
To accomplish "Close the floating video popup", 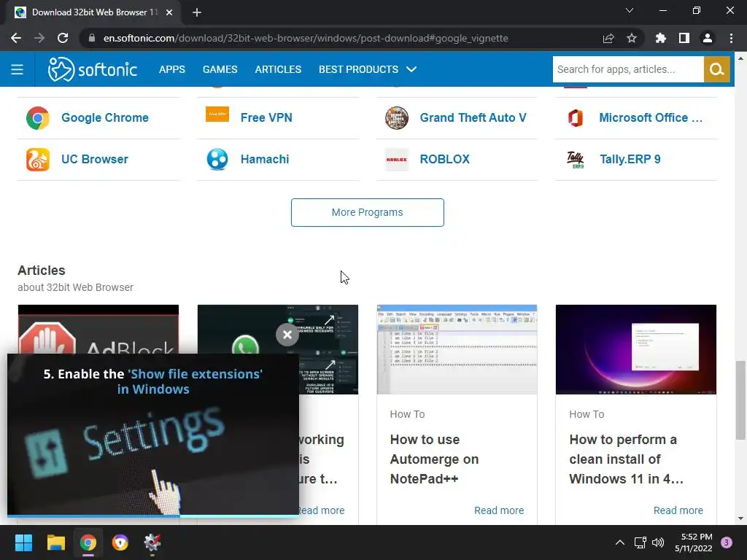I will [x=287, y=335].
